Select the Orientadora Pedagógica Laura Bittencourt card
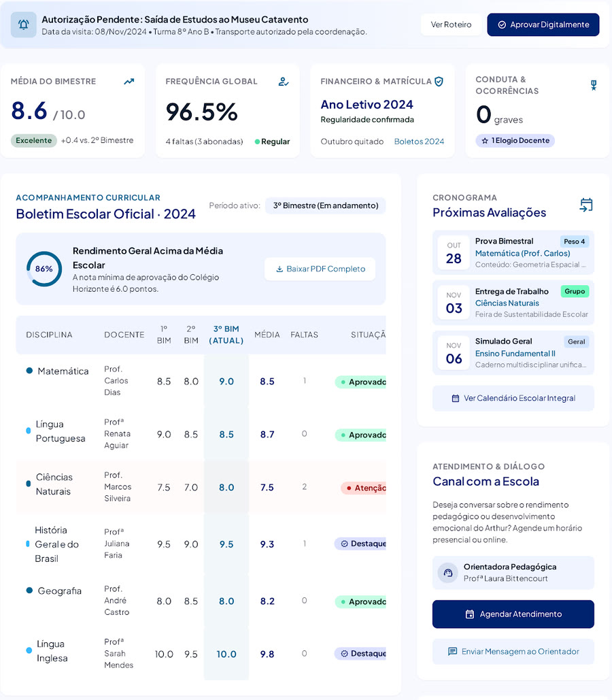The width and height of the screenshot is (612, 700). pyautogui.click(x=513, y=573)
